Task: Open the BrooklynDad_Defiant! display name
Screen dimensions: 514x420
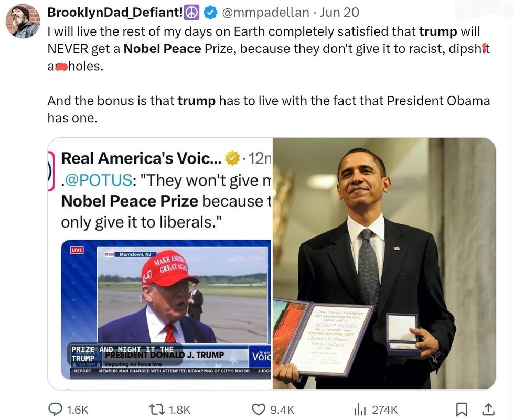Action: pyautogui.click(x=114, y=12)
